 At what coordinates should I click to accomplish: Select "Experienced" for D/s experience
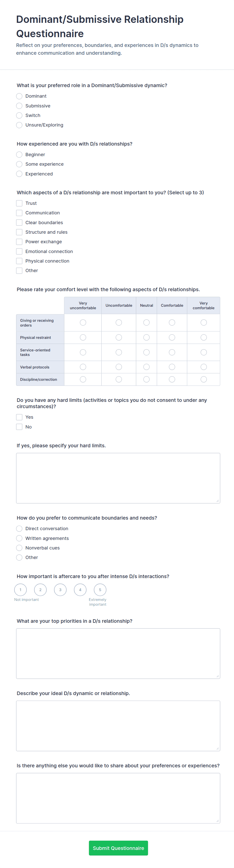pos(19,174)
